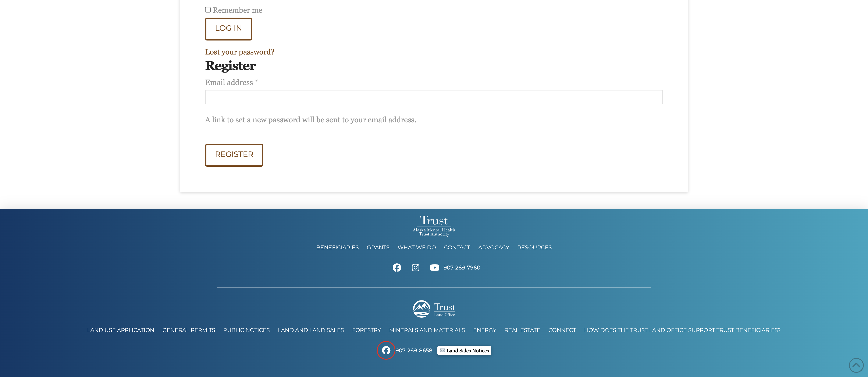Click the Alaska Mental Health Trust Authority logo
This screenshot has height=377, width=868.
tap(434, 226)
